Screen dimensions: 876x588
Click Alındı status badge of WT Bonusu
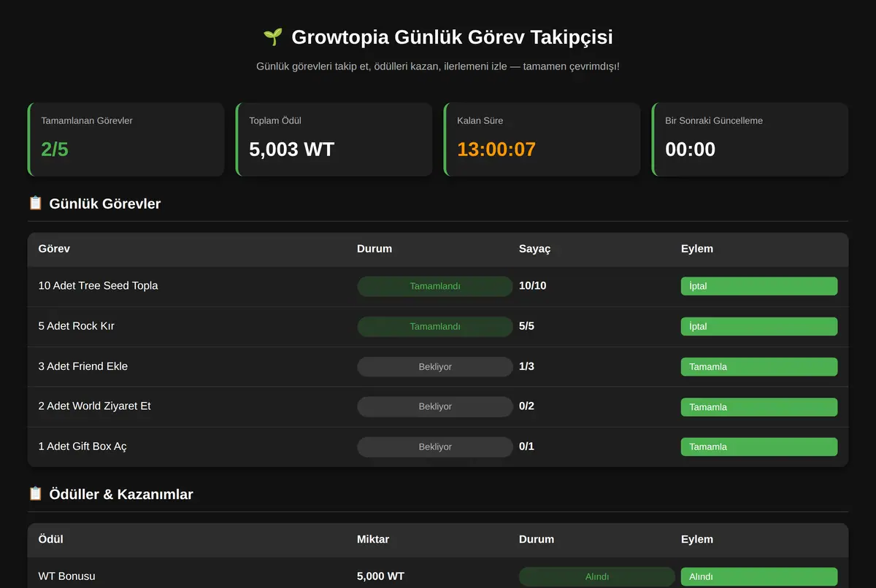click(597, 576)
